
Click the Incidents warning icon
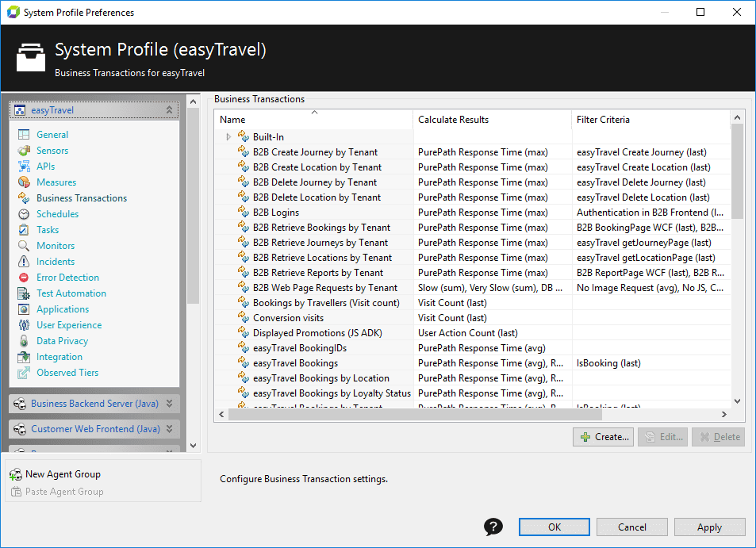pyautogui.click(x=24, y=262)
